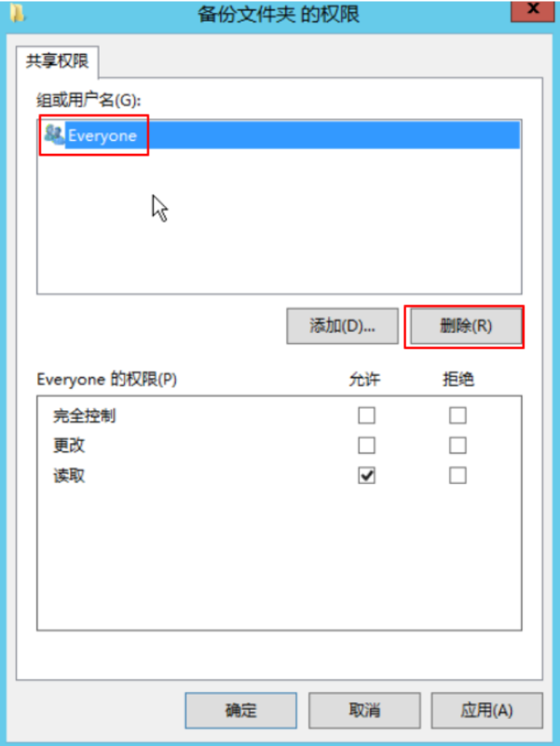Enable Deny checkbox for 完全控制

coord(458,415)
